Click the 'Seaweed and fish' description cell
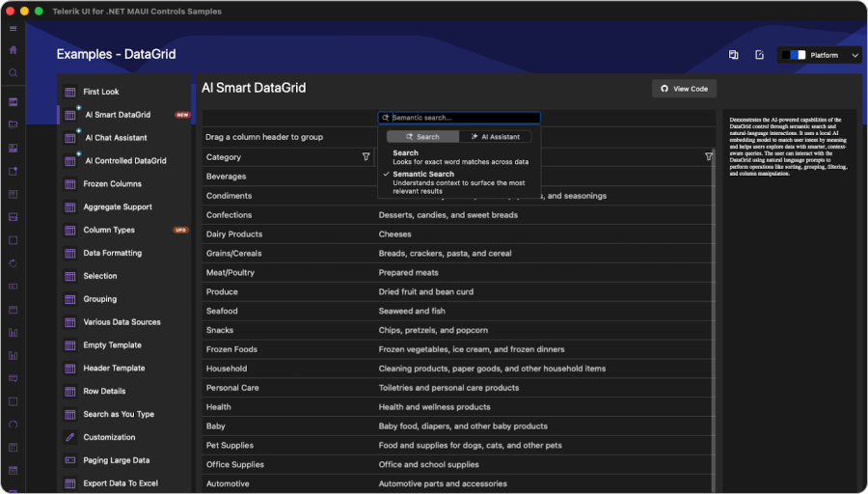Image resolution: width=868 pixels, height=494 pixels. pyautogui.click(x=542, y=312)
